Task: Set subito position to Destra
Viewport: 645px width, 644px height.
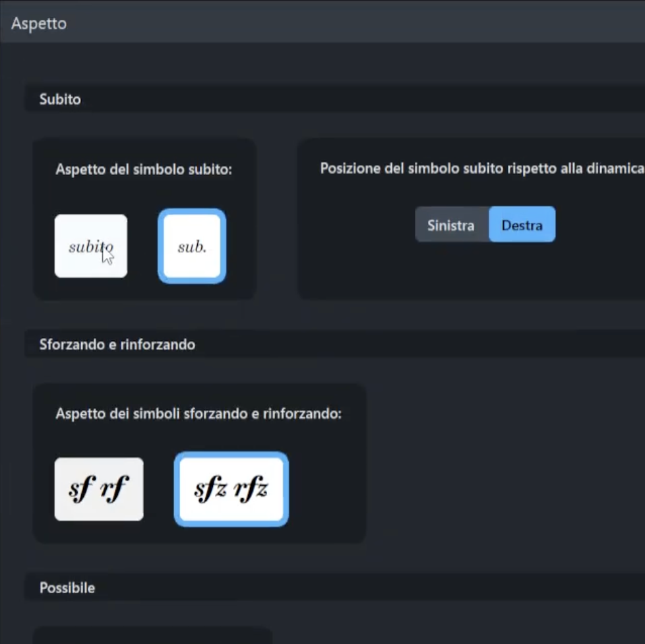Action: tap(522, 225)
